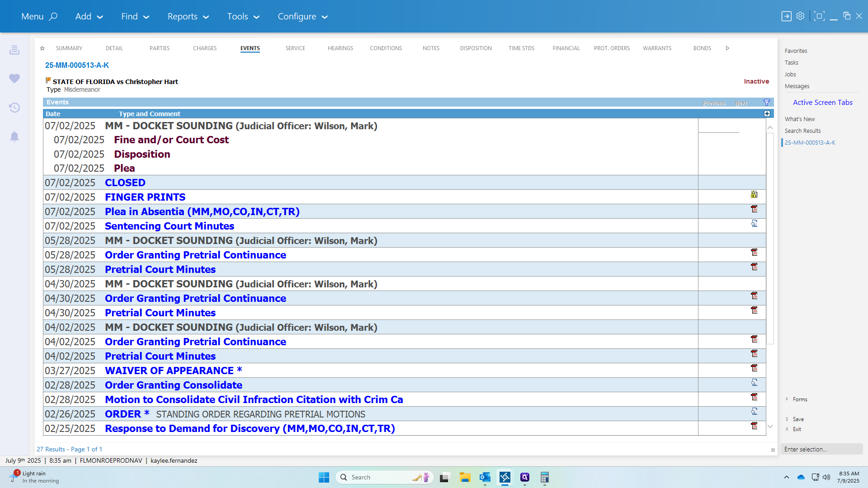The height and width of the screenshot is (488, 868).
Task: Open Messages in right panel
Action: [797, 86]
